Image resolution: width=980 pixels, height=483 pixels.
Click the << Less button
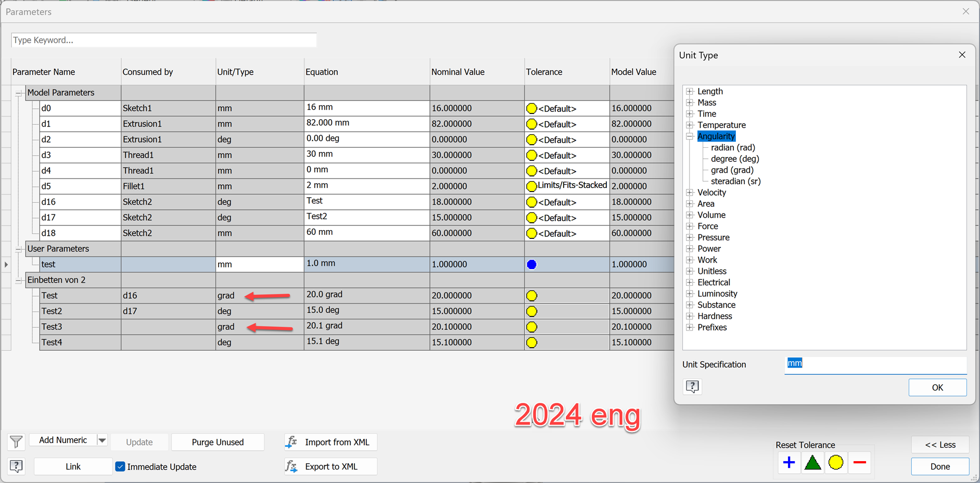[940, 444]
